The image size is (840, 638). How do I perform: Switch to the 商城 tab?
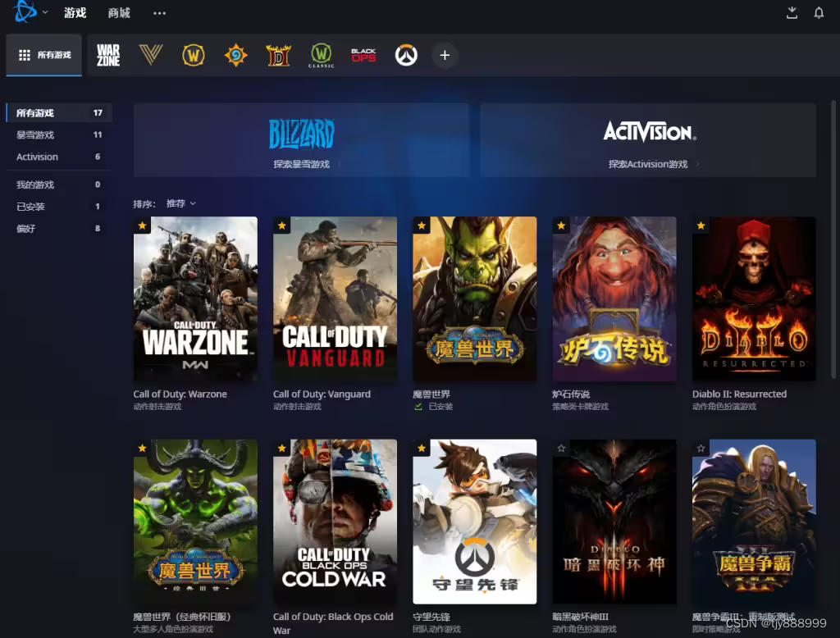click(119, 13)
